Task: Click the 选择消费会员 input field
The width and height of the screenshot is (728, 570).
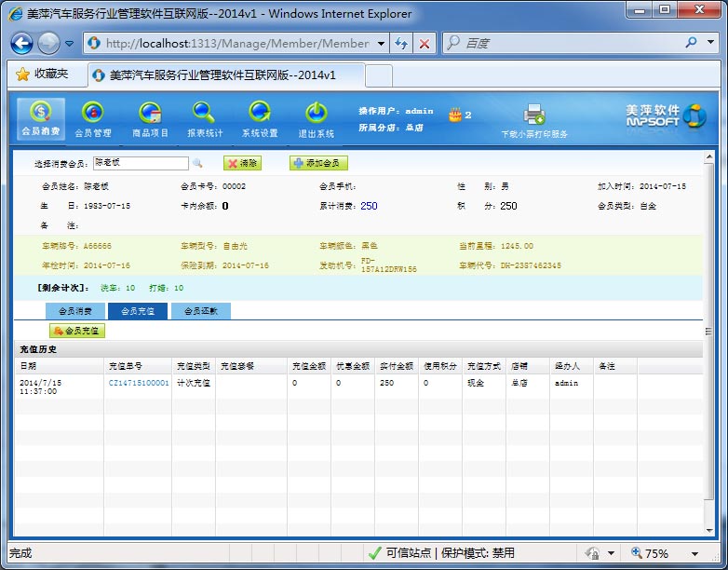Action: coord(141,163)
